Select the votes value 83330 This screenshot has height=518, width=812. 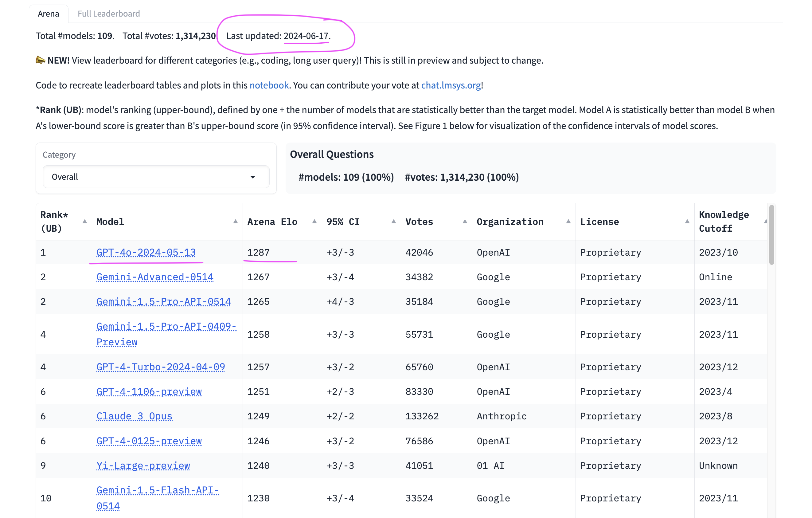click(x=419, y=391)
